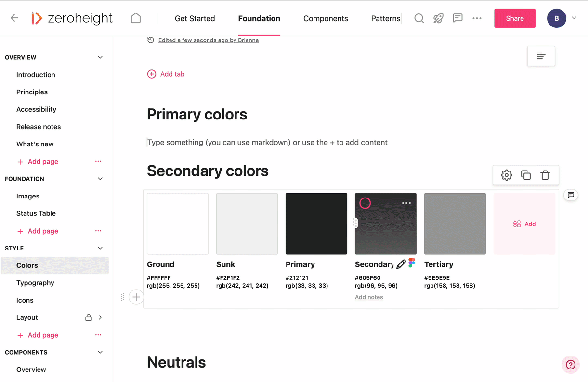Click the back arrow icon
Screen dimensions: 588x382
click(x=14, y=18)
